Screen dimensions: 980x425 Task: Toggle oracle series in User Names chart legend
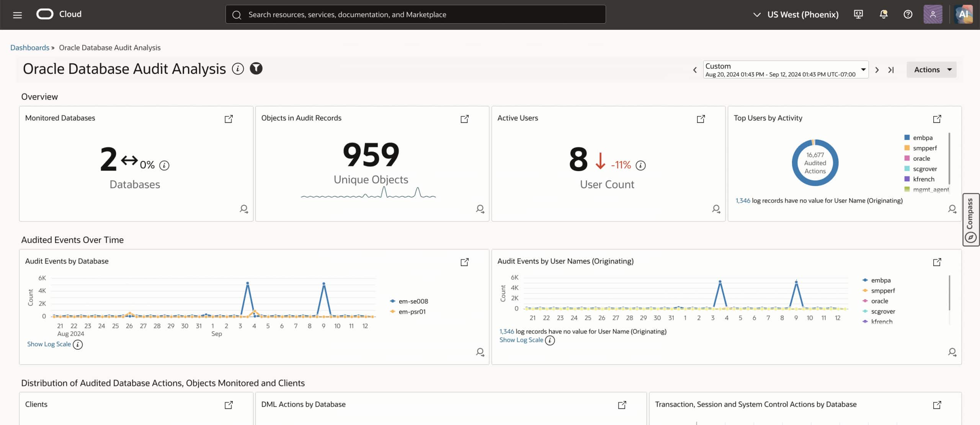(x=875, y=301)
